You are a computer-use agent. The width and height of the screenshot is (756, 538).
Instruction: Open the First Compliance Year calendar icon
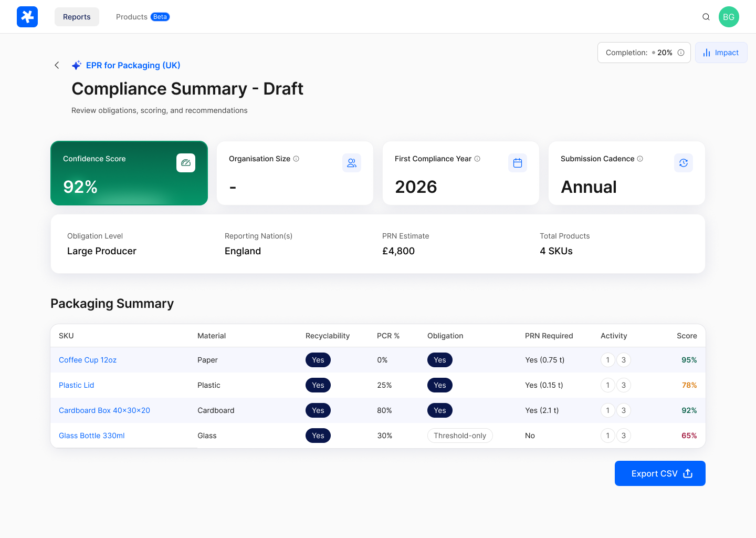tap(518, 163)
